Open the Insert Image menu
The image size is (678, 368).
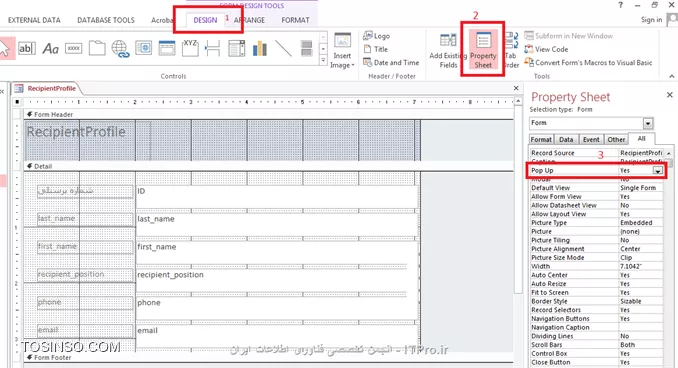[342, 51]
